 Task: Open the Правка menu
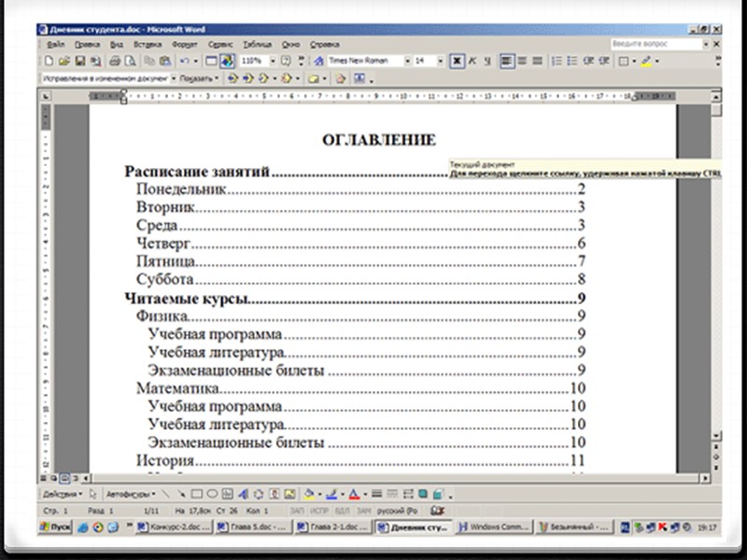(x=87, y=44)
